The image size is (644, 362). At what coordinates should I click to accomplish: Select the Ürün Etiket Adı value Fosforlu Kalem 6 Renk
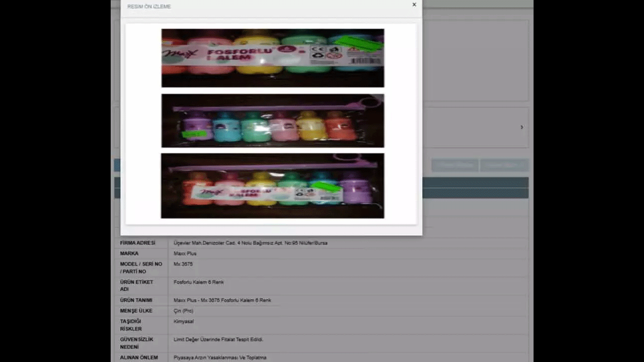tap(199, 282)
